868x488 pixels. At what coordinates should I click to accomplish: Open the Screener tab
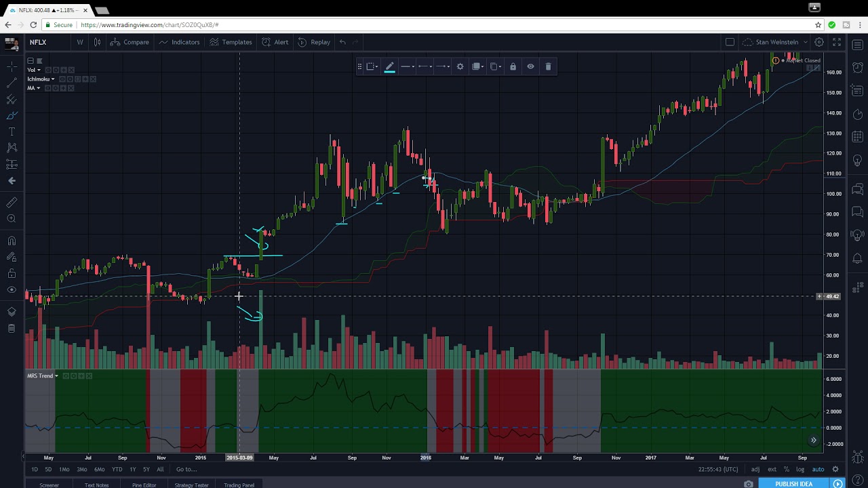coord(49,485)
